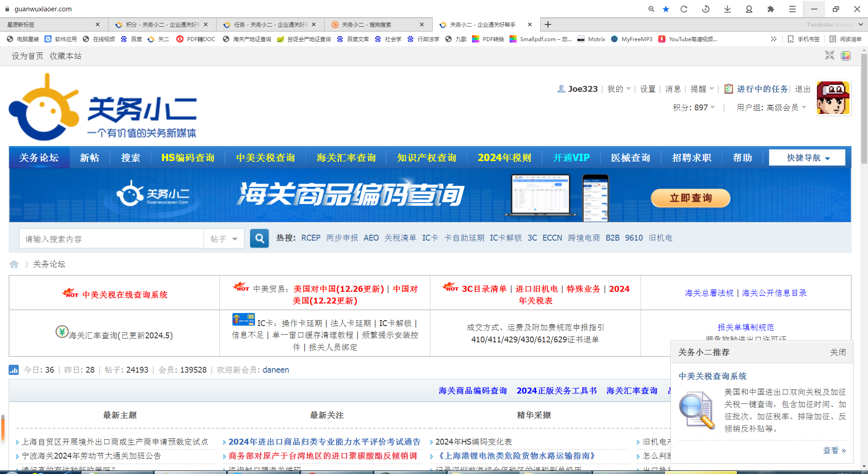
Task: Click the RCEP hot search link
Action: [311, 238]
